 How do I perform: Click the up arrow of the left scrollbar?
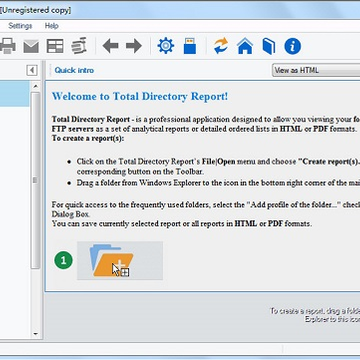36,86
